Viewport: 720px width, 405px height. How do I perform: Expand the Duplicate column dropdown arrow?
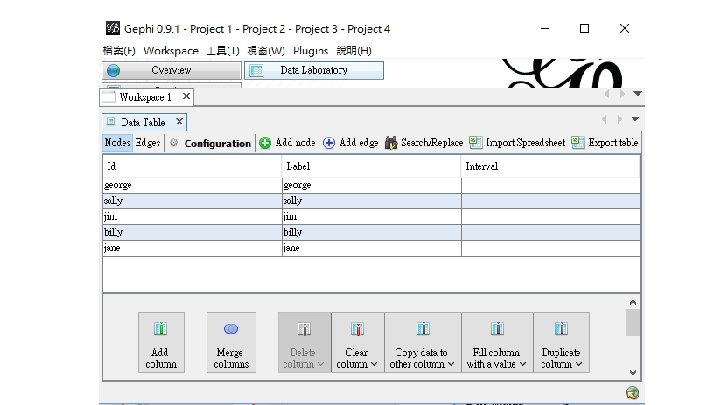(579, 364)
